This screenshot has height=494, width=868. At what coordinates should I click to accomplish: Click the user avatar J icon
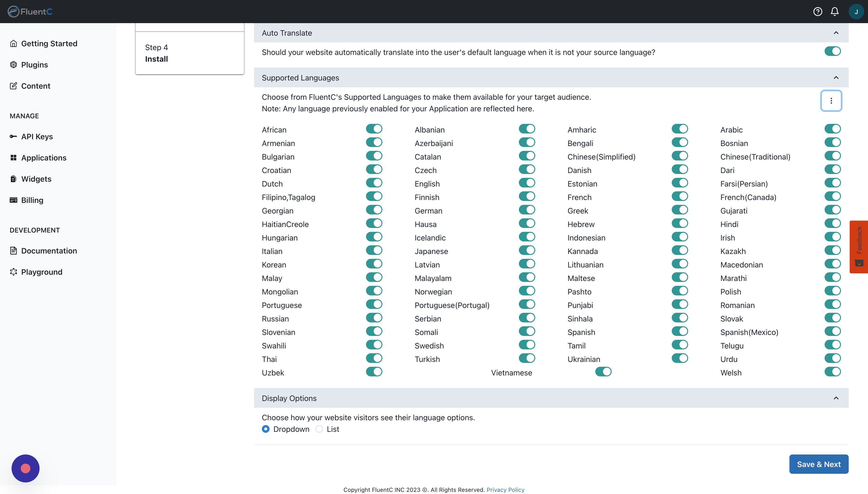coord(856,12)
